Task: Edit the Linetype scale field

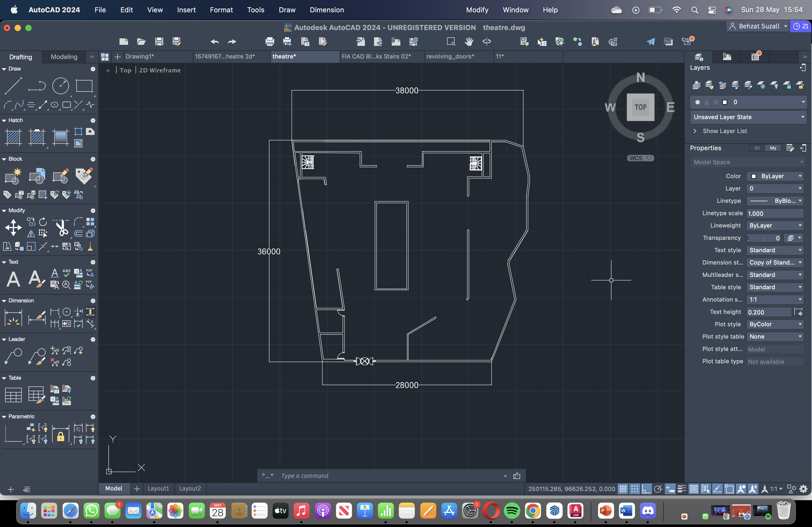Action: [775, 213]
